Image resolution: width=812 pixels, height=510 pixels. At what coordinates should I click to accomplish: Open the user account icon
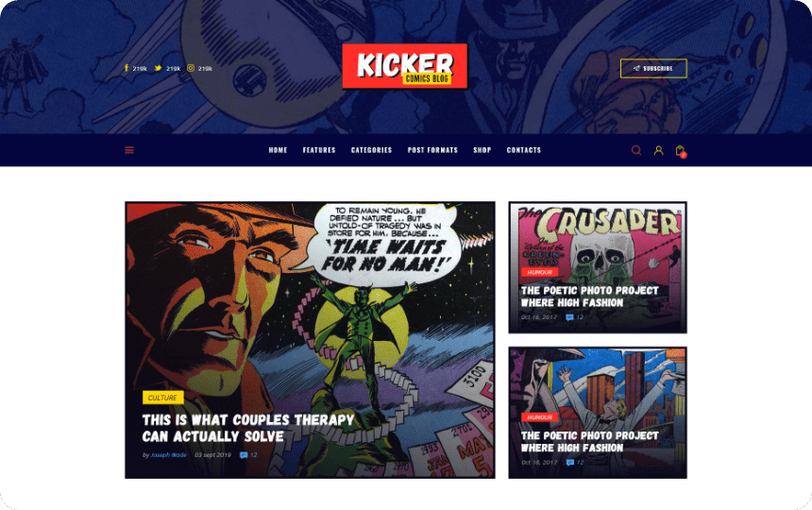coord(658,150)
